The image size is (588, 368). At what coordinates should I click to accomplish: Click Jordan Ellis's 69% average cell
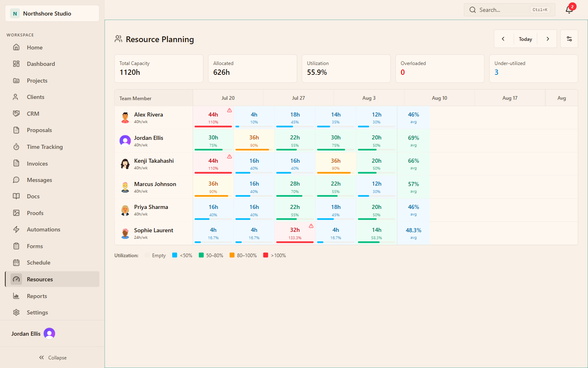(x=413, y=141)
